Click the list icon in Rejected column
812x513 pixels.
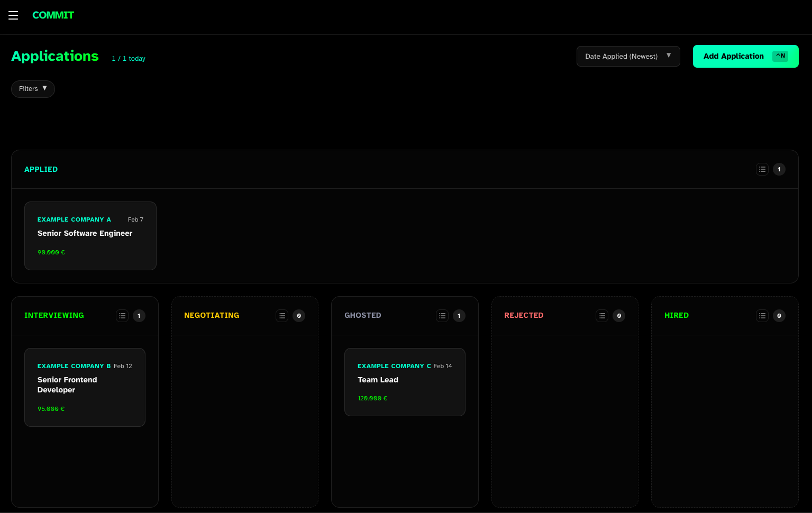602,316
